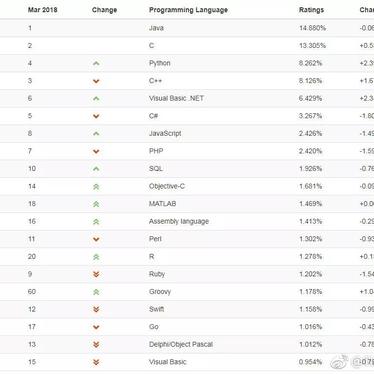This screenshot has width=374, height=374.
Task: Click the Mar 2018 column header
Action: click(43, 10)
